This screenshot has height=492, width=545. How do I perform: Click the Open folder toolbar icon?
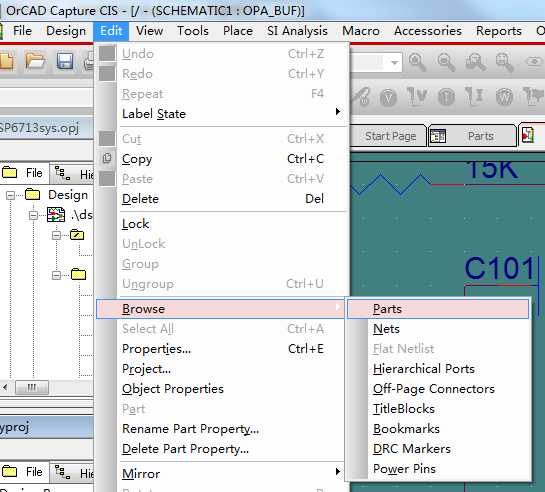click(x=35, y=62)
